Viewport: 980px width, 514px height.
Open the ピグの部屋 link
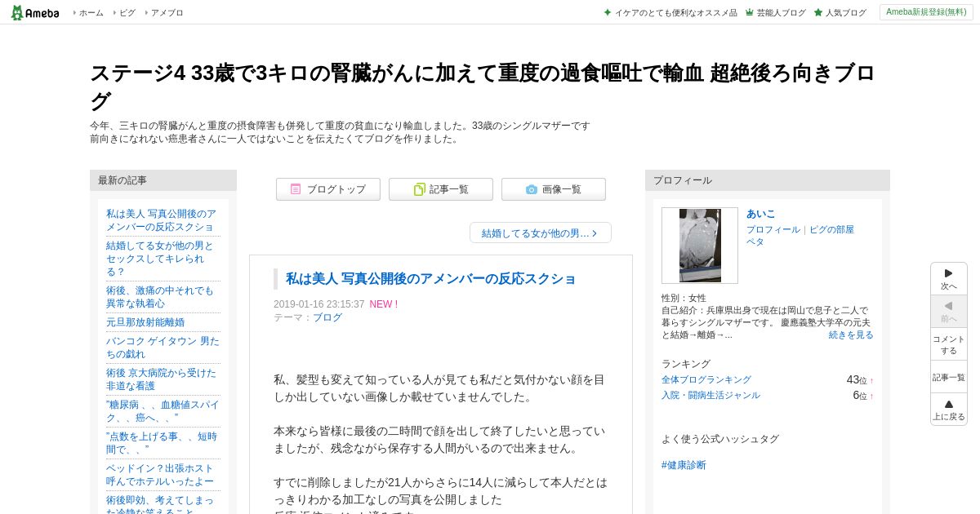click(x=831, y=230)
